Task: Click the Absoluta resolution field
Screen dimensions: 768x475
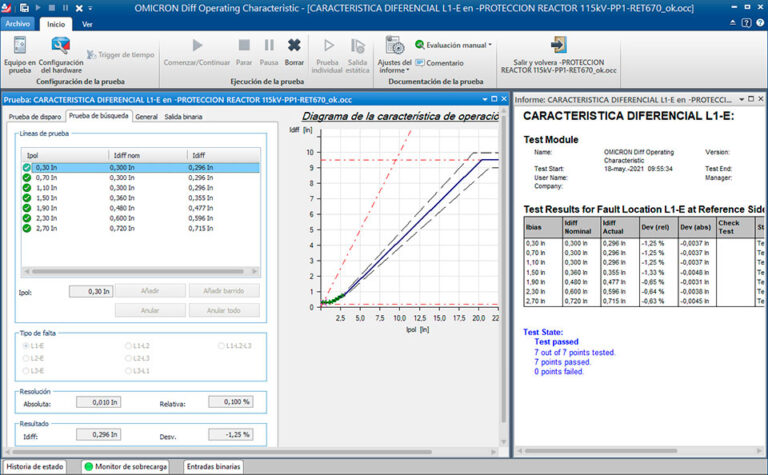Action: tap(98, 402)
